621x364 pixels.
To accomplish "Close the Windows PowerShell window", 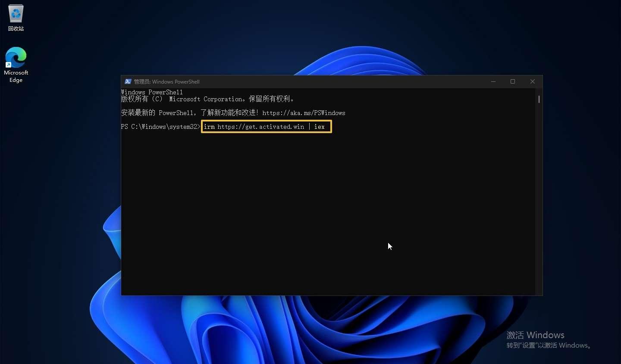I will pos(533,81).
